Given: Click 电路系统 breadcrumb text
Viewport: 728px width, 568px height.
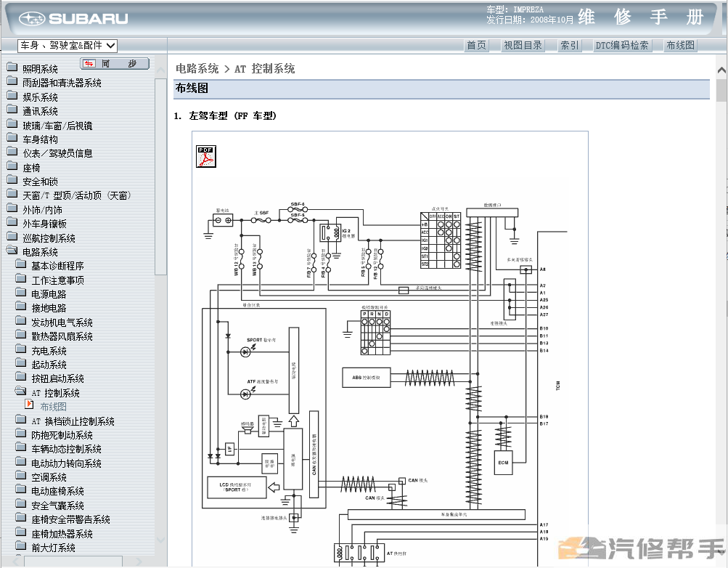Looking at the screenshot, I should pos(197,69).
